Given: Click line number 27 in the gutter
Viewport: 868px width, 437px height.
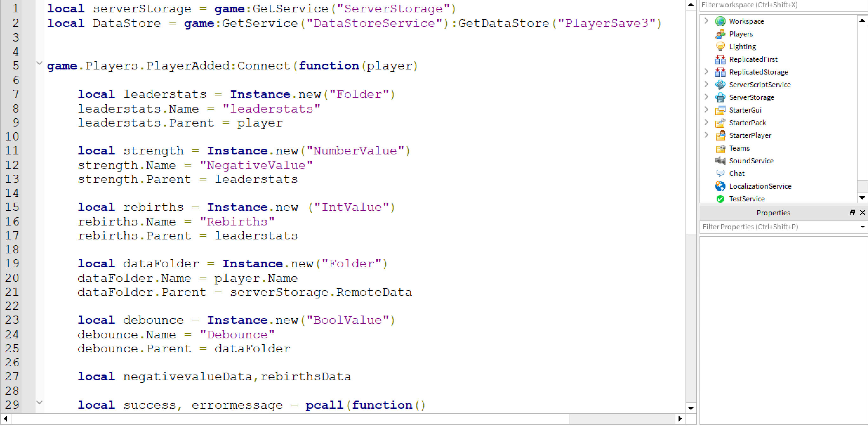Looking at the screenshot, I should coord(12,376).
